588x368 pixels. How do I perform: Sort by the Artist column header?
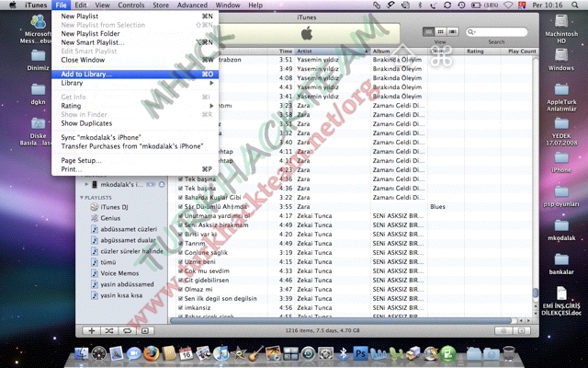[x=333, y=52]
